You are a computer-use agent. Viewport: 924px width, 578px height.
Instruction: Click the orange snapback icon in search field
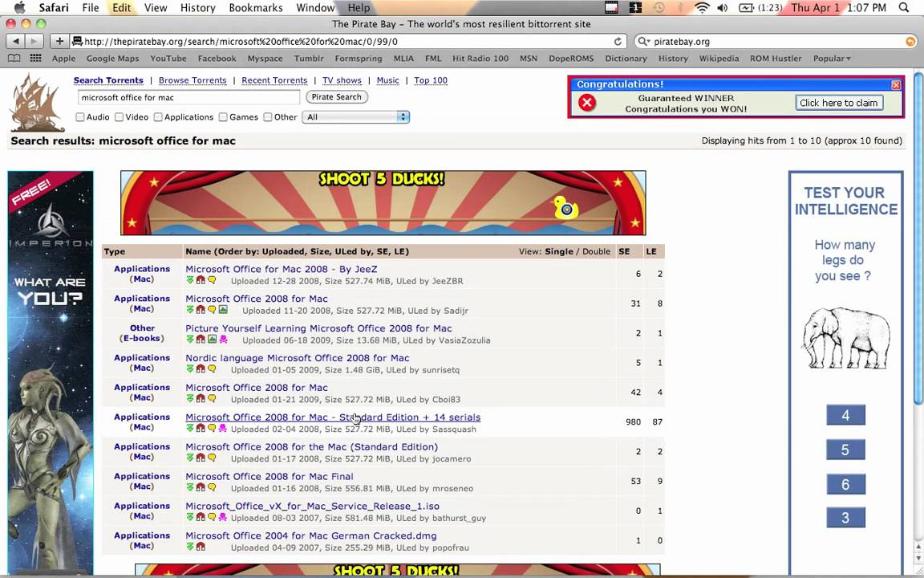[910, 41]
